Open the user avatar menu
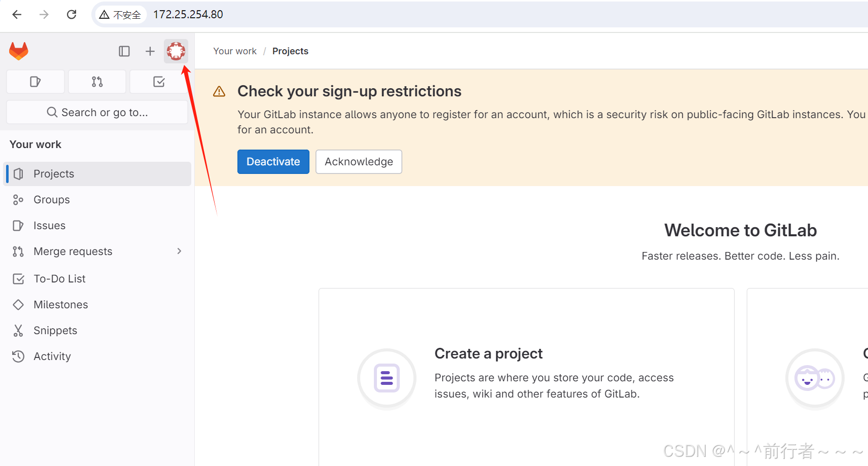Image resolution: width=868 pixels, height=466 pixels. click(176, 51)
